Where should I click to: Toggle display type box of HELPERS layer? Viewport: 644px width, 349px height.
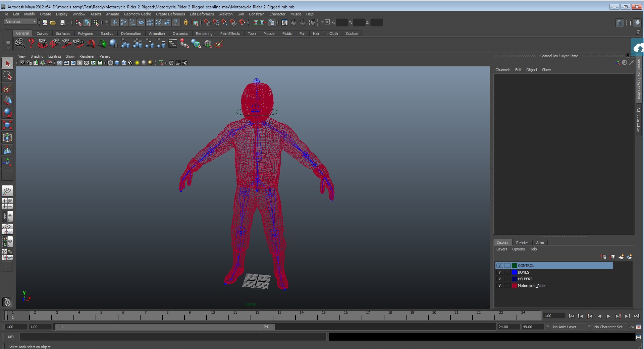click(x=507, y=279)
